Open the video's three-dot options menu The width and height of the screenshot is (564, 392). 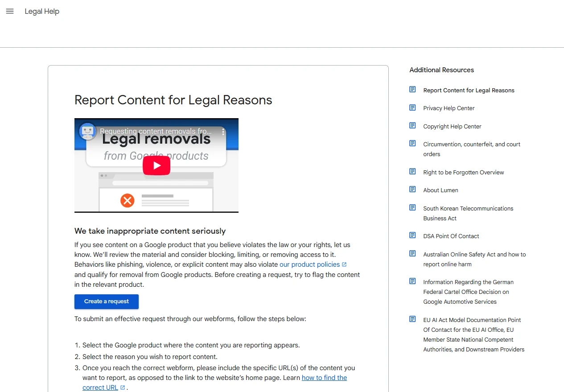[223, 132]
